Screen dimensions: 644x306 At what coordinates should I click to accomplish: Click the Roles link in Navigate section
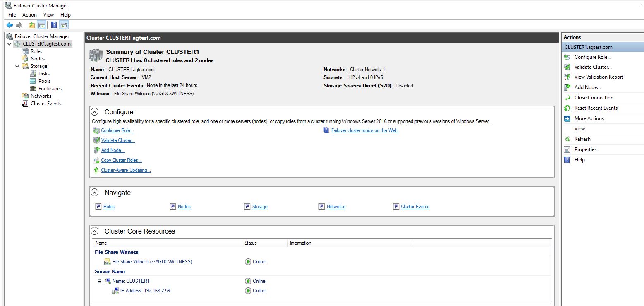(x=109, y=207)
